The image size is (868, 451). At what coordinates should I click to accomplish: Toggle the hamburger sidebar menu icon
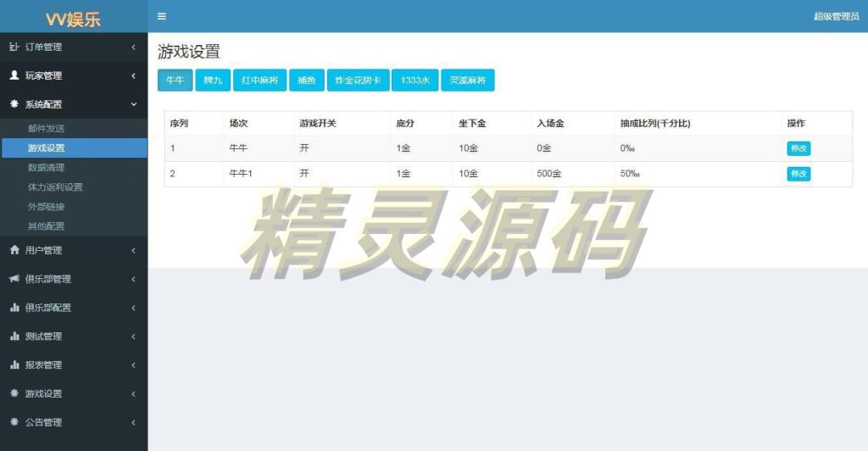(162, 17)
